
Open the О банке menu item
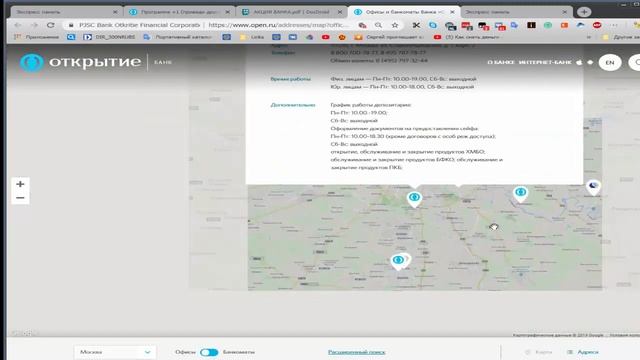tap(500, 62)
